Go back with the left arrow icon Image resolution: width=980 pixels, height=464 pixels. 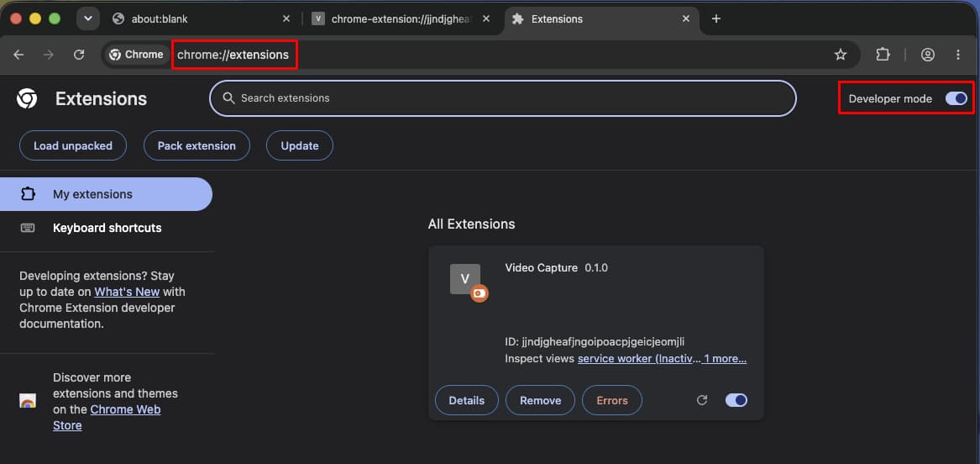18,55
